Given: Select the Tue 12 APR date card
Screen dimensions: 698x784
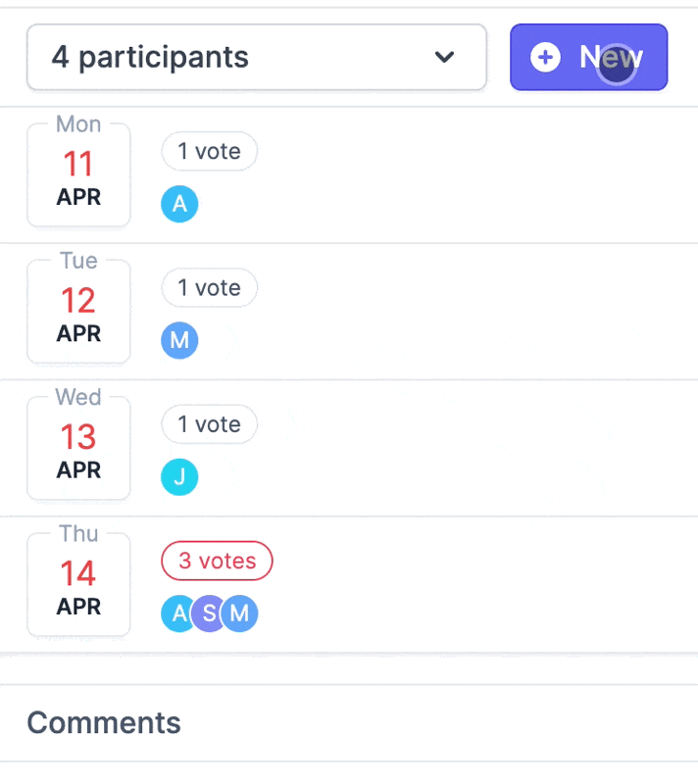Looking at the screenshot, I should click(x=78, y=312).
